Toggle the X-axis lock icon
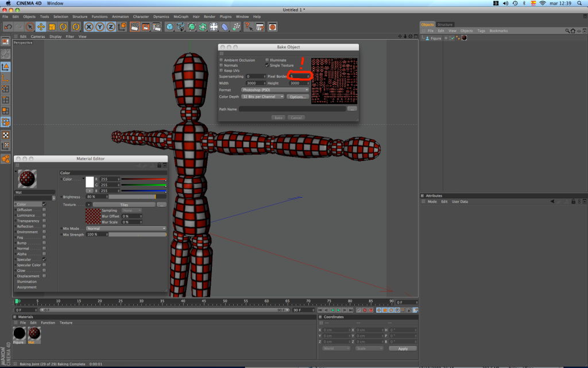 point(90,26)
